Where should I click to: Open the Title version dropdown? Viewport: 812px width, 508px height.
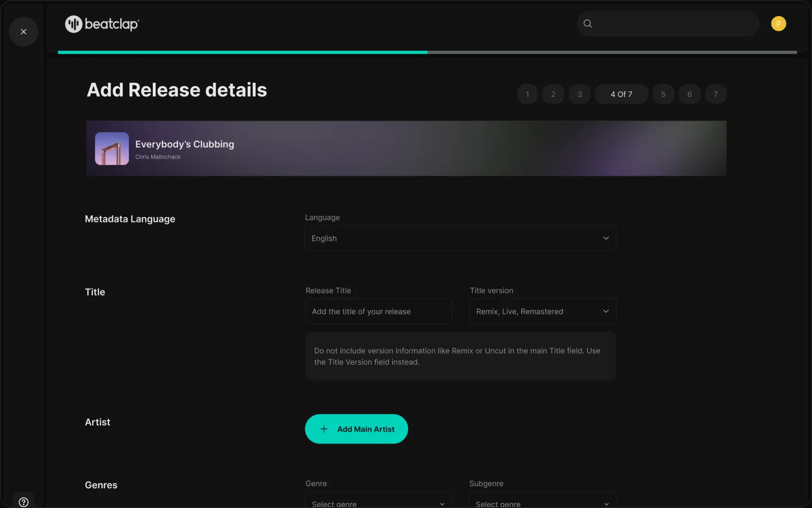click(543, 311)
